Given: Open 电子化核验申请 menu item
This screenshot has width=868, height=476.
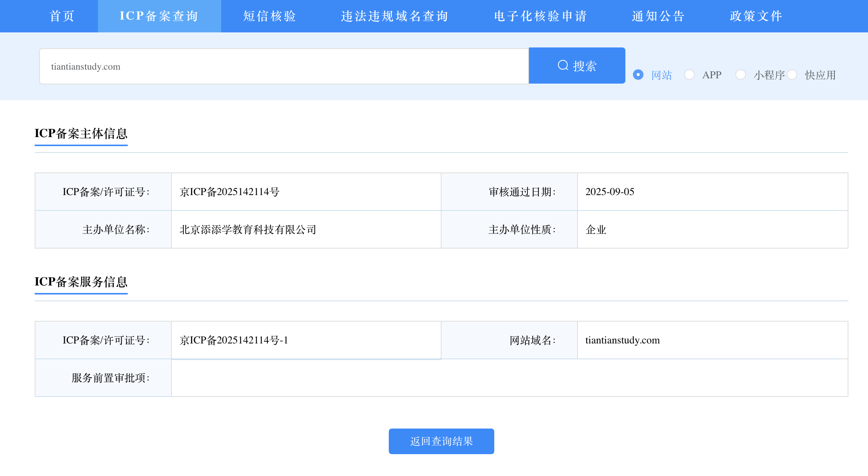Looking at the screenshot, I should 540,16.
